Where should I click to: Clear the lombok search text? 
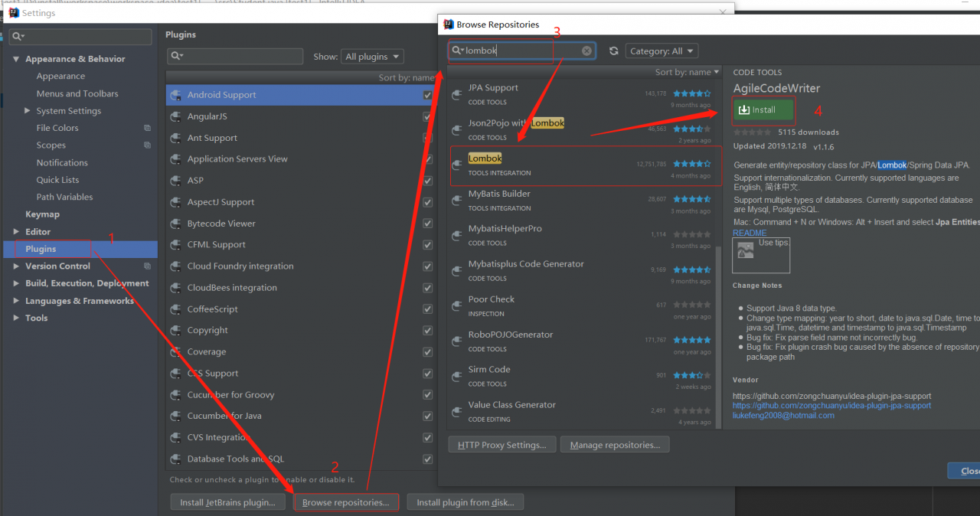[586, 51]
